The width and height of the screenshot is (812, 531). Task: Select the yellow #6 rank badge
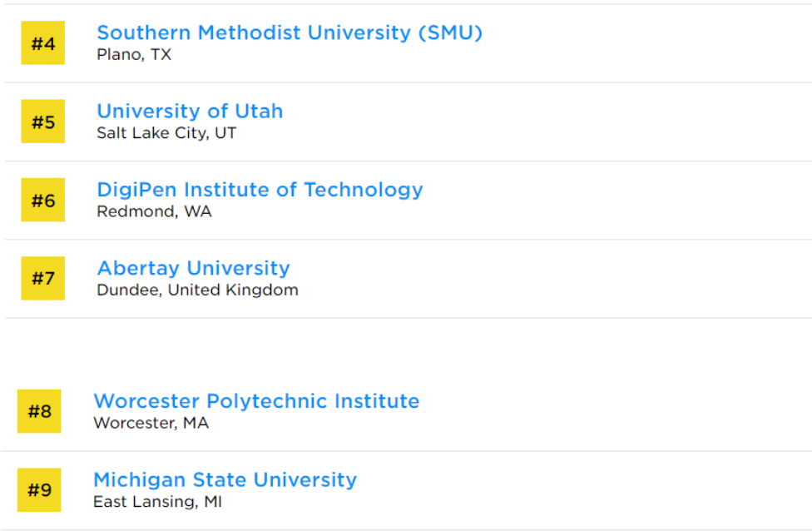[x=43, y=200]
